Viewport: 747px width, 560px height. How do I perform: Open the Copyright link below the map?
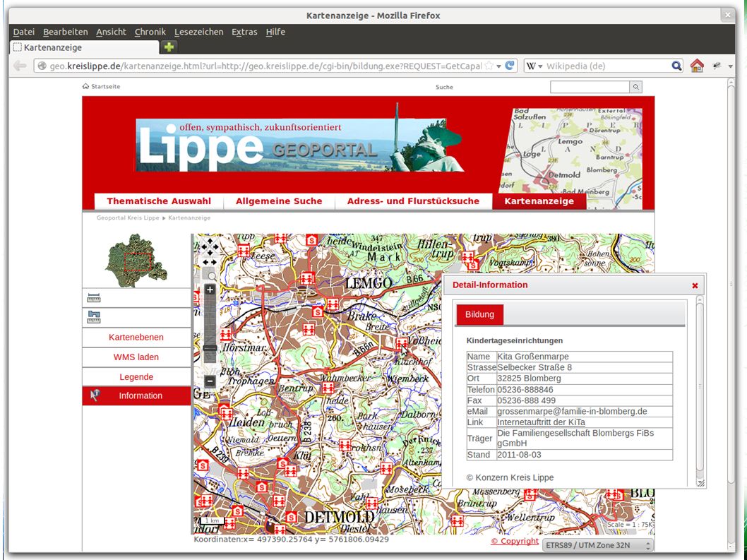click(515, 541)
